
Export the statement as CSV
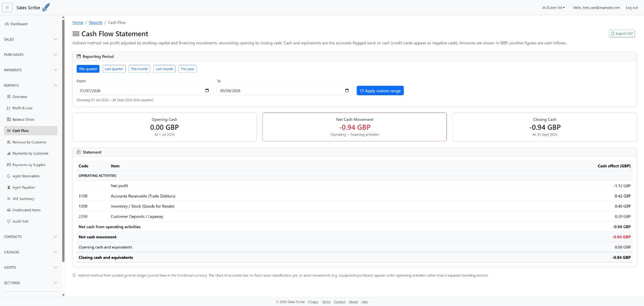tap(622, 34)
